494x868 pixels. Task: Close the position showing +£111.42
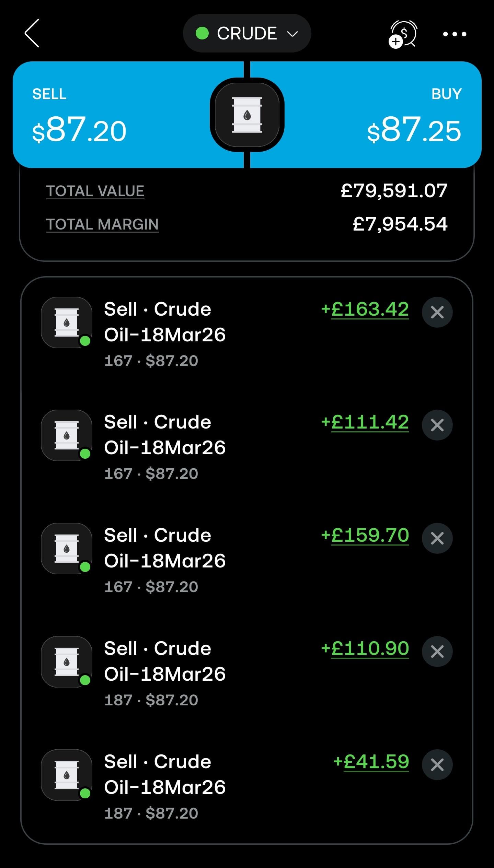pyautogui.click(x=437, y=425)
